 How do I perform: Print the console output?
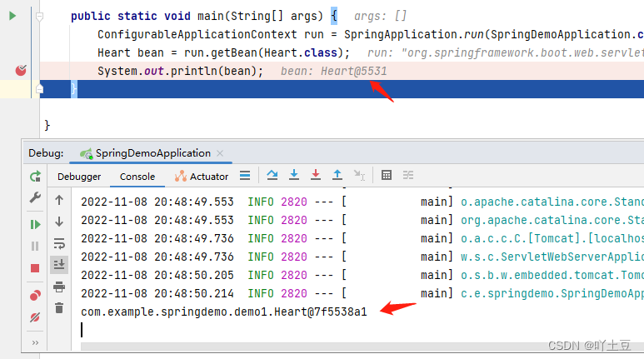click(59, 287)
